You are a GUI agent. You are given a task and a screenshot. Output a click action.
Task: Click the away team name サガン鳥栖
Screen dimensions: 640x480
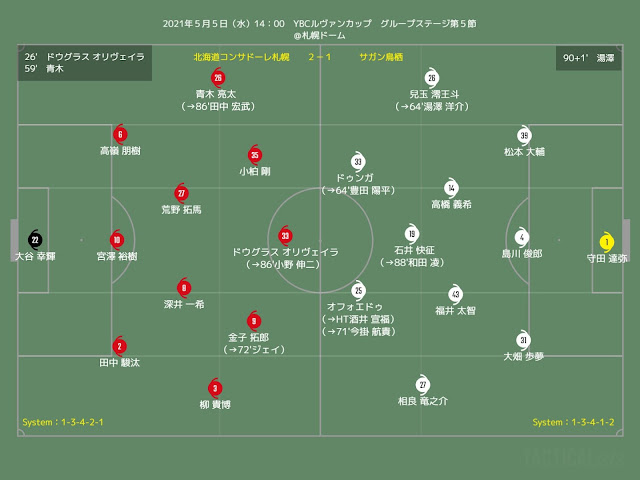(x=381, y=57)
